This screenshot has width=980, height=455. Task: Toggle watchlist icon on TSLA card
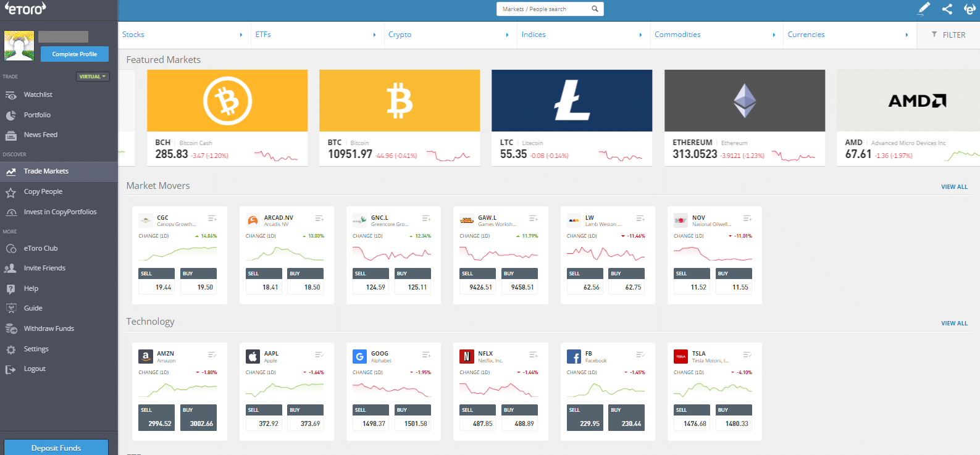(x=747, y=355)
